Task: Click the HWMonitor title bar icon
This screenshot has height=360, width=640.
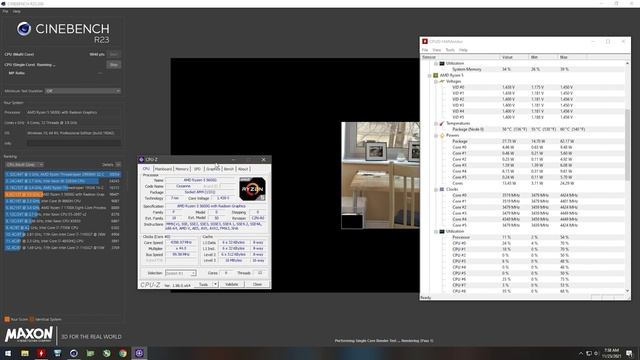Action: [x=425, y=42]
